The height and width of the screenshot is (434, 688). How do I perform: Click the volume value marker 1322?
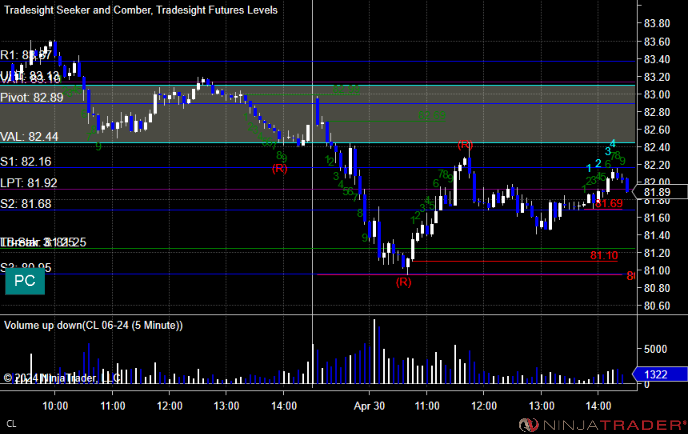click(659, 374)
